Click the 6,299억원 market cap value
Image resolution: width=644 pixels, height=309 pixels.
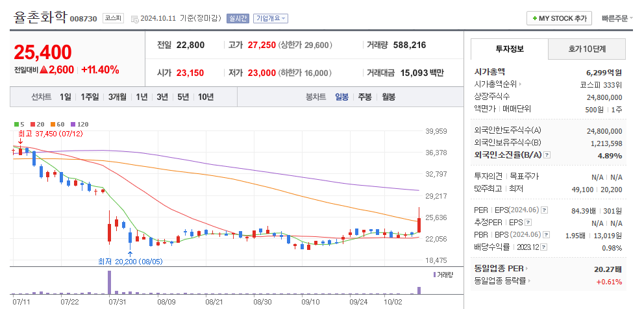tap(604, 73)
